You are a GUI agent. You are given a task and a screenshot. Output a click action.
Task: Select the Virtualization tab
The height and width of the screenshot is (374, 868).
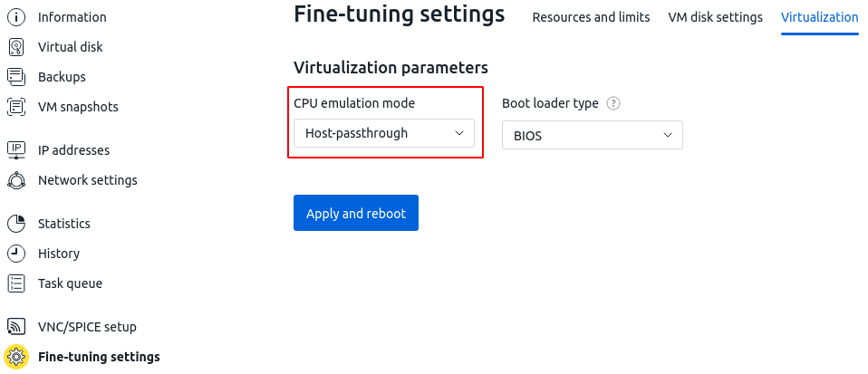coord(819,17)
